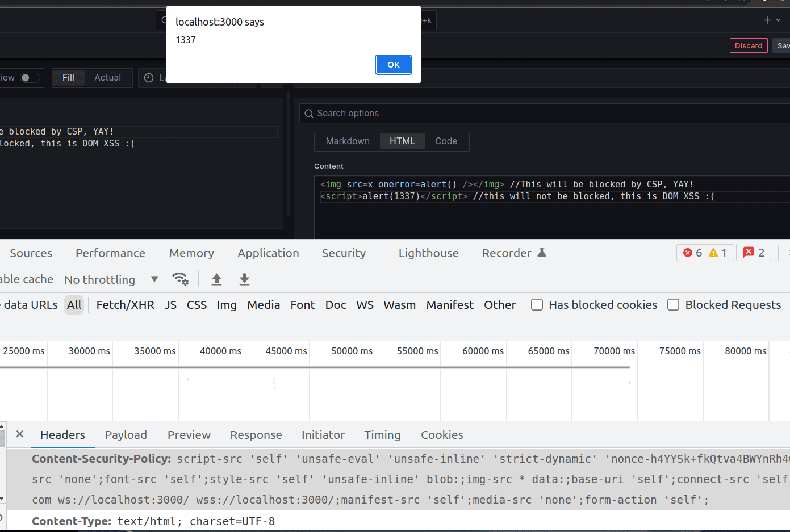Image resolution: width=790 pixels, height=532 pixels.
Task: Select the Actual view mode
Action: pos(107,78)
